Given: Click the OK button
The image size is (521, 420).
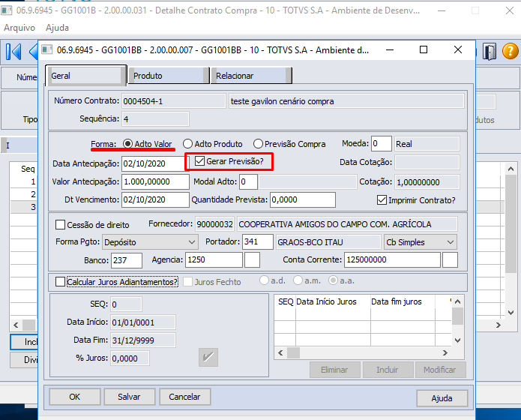Looking at the screenshot, I should click(x=75, y=397).
